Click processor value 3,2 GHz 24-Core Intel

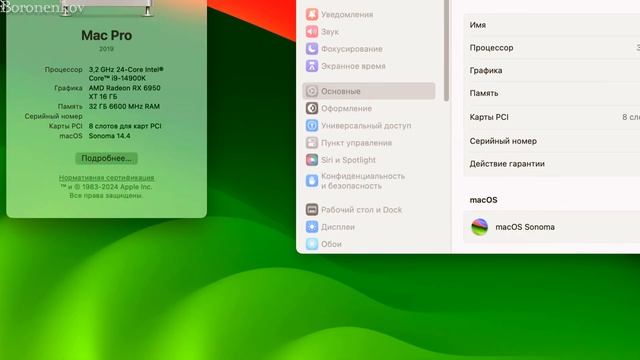126,74
